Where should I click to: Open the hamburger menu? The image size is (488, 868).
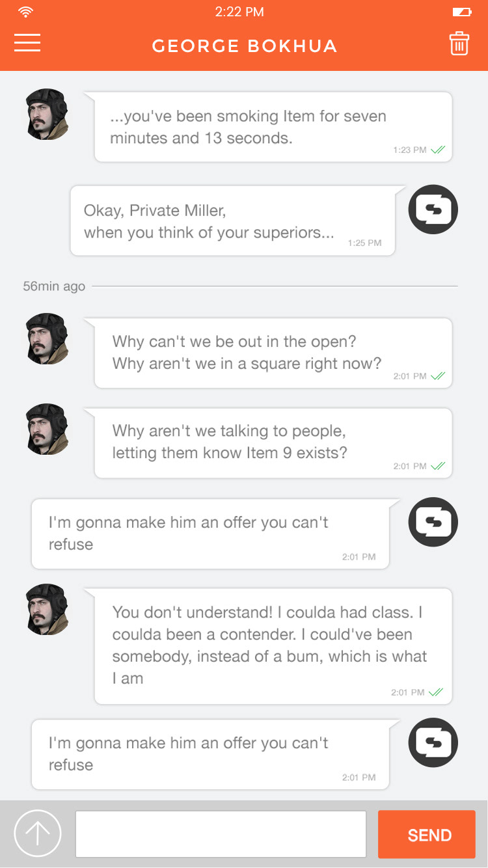(x=27, y=43)
